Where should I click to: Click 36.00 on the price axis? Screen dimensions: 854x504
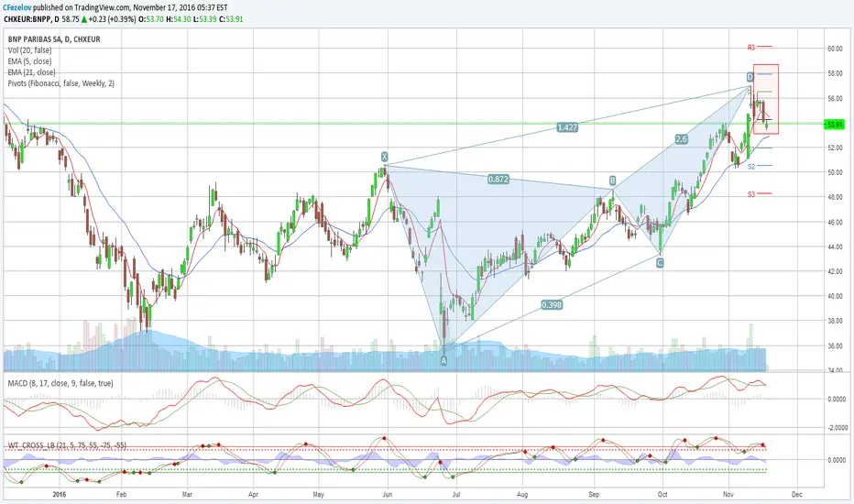[x=835, y=346]
